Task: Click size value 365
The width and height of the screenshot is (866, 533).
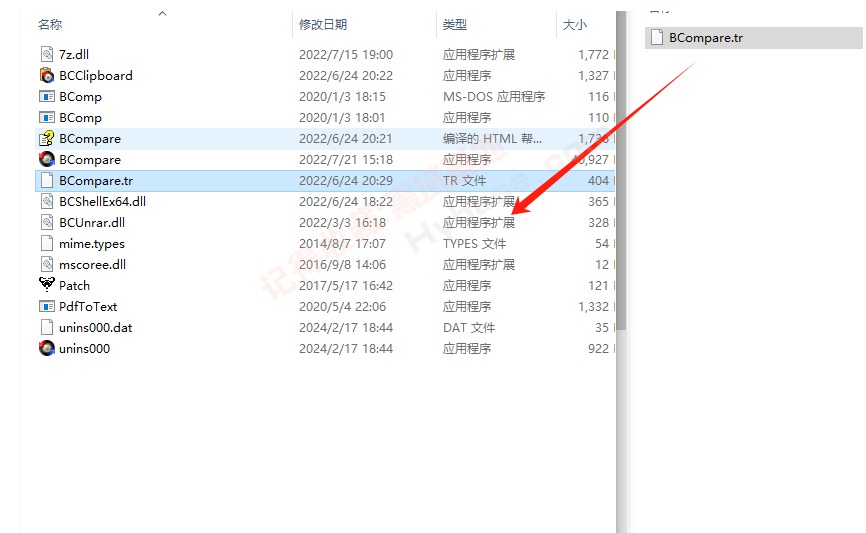Action: 598,201
